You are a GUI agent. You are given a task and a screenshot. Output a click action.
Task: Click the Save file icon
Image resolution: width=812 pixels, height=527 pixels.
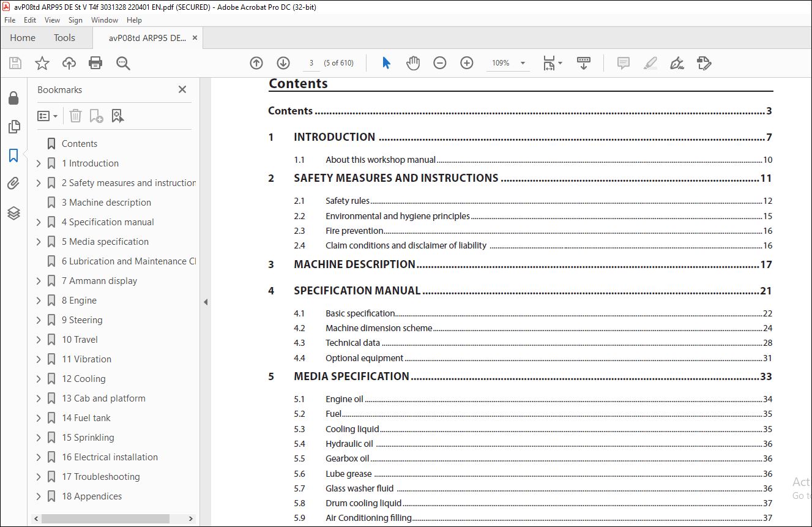tap(15, 63)
